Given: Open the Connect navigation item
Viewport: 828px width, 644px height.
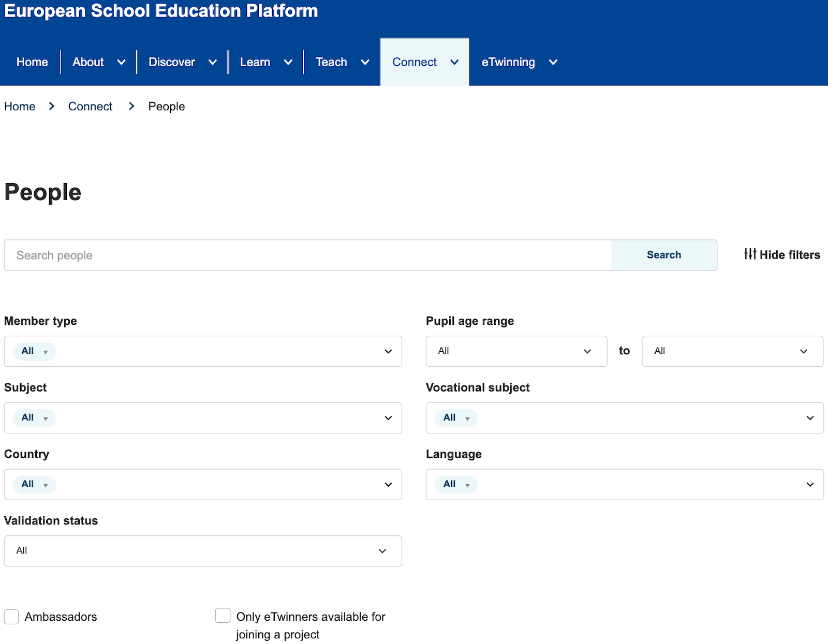Looking at the screenshot, I should (415, 62).
